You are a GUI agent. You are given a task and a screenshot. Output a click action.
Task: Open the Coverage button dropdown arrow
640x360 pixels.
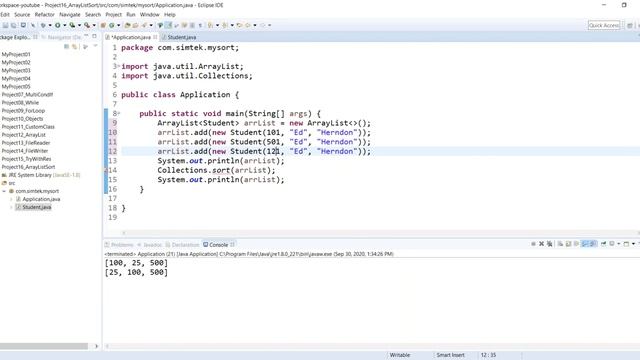point(79,25)
